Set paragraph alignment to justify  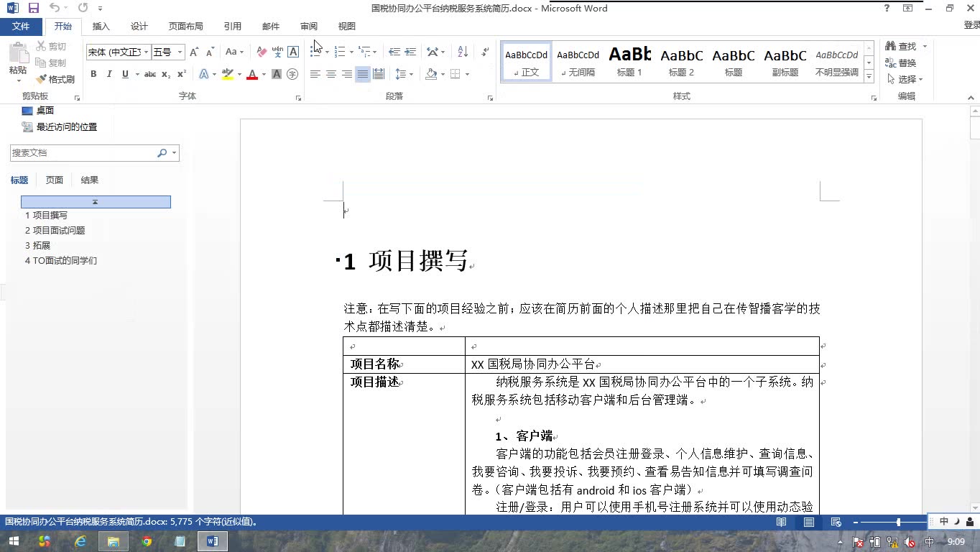pyautogui.click(x=363, y=74)
